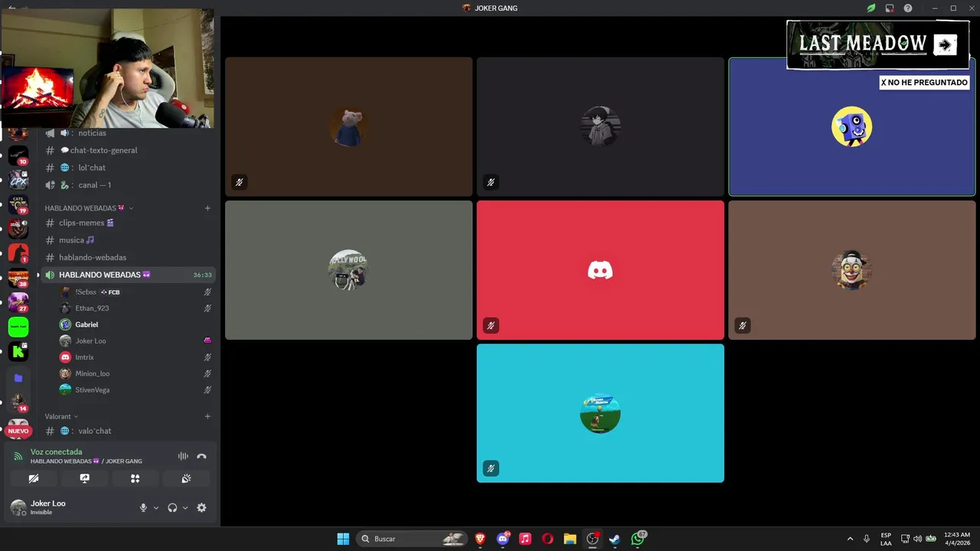
Task: Select the Hollywood avatar video tile
Action: pyautogui.click(x=348, y=270)
